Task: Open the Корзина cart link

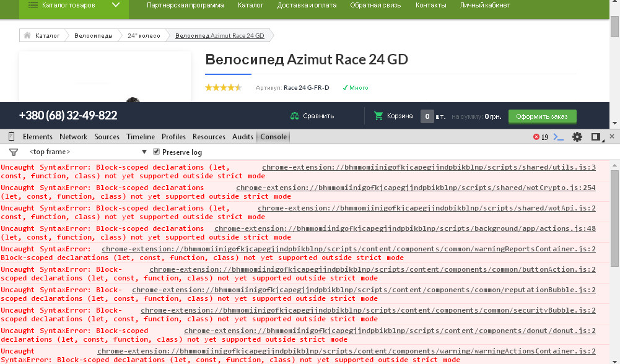Action: 400,116
